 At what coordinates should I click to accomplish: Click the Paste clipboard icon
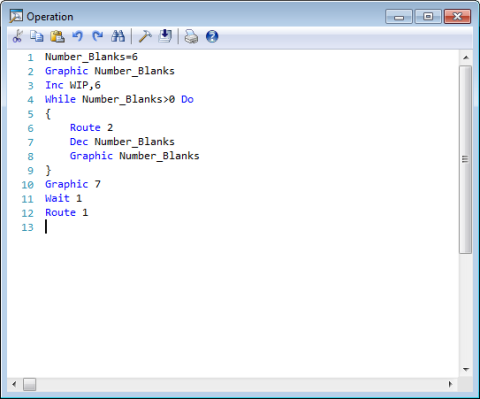57,36
